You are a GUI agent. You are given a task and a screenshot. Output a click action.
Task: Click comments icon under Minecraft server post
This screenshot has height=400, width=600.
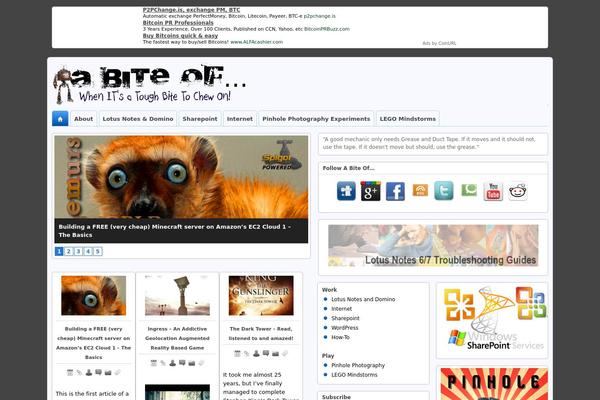[98, 372]
